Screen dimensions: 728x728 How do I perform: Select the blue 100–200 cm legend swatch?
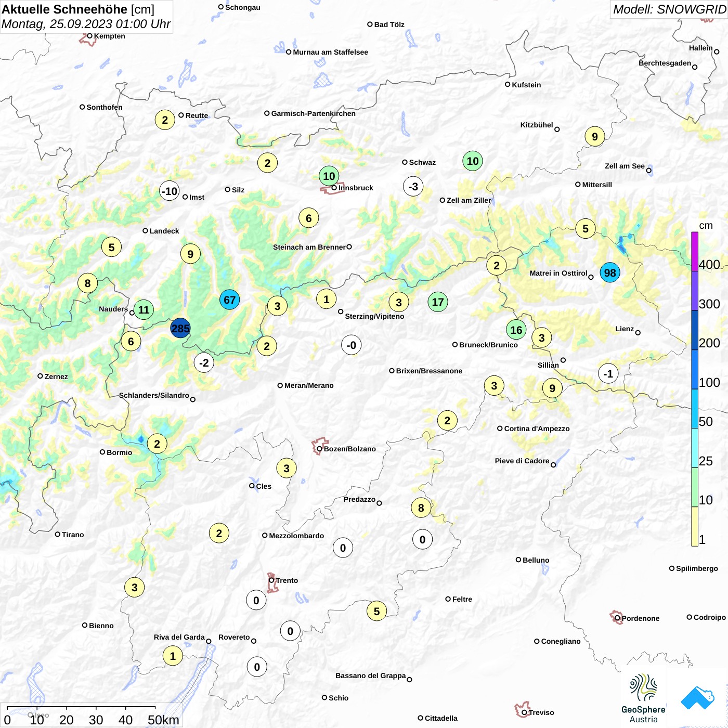coord(695,369)
